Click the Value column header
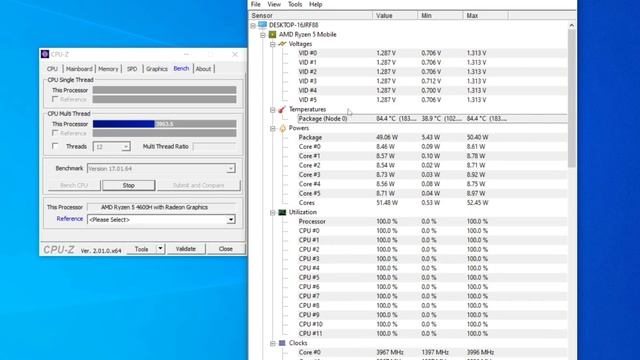 click(395, 16)
